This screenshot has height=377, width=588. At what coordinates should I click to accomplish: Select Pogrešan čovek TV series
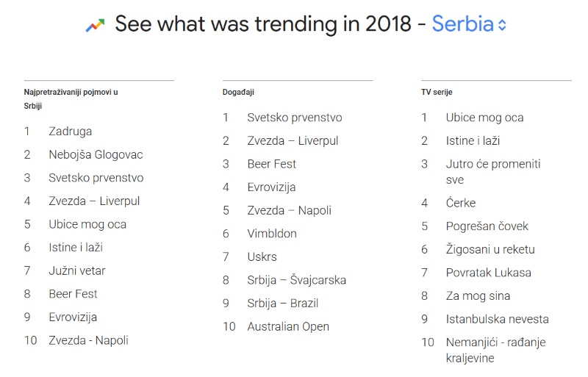point(487,226)
